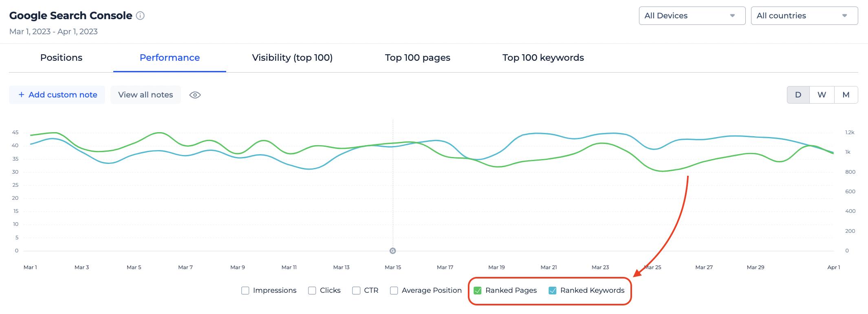The image size is (868, 314).
Task: Select the Performance tab
Action: [170, 57]
